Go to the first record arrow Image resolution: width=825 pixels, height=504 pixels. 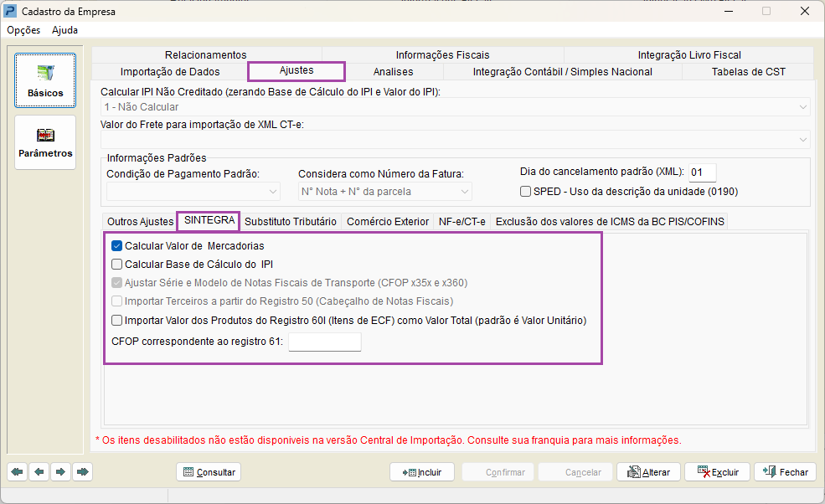tap(18, 472)
